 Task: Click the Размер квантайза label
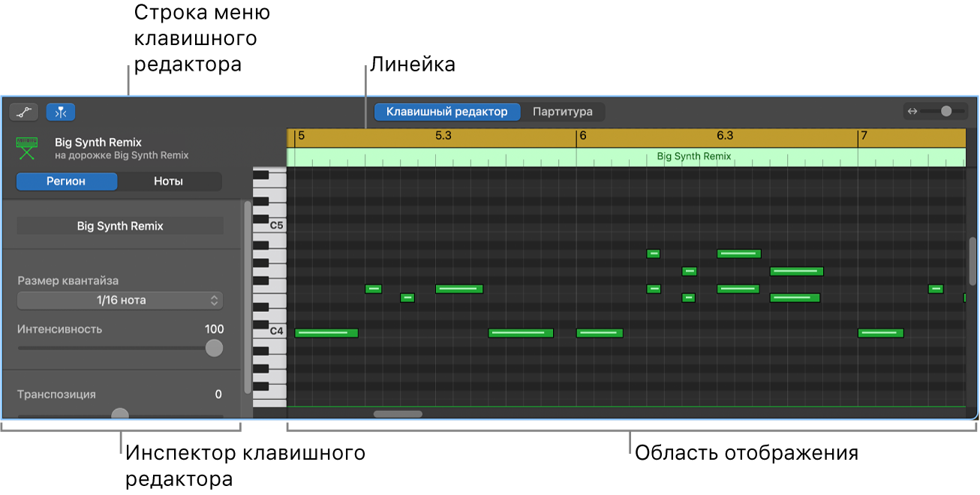pos(68,280)
